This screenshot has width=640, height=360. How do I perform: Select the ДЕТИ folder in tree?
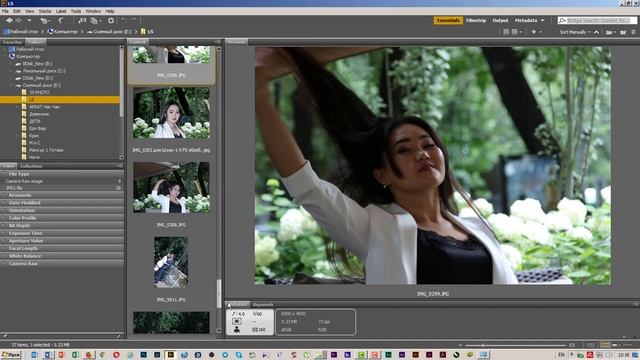point(35,121)
